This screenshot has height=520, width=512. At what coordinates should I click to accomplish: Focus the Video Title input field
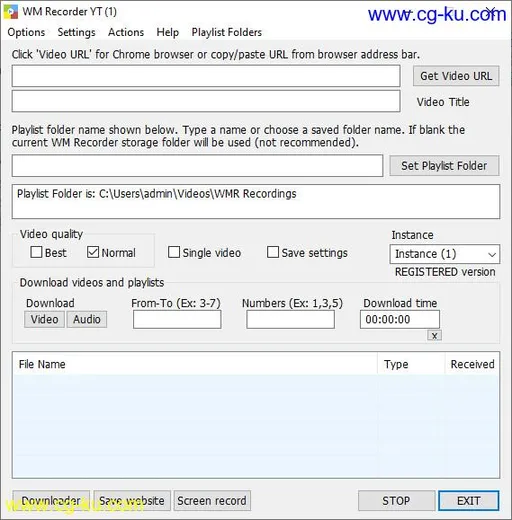coord(206,101)
